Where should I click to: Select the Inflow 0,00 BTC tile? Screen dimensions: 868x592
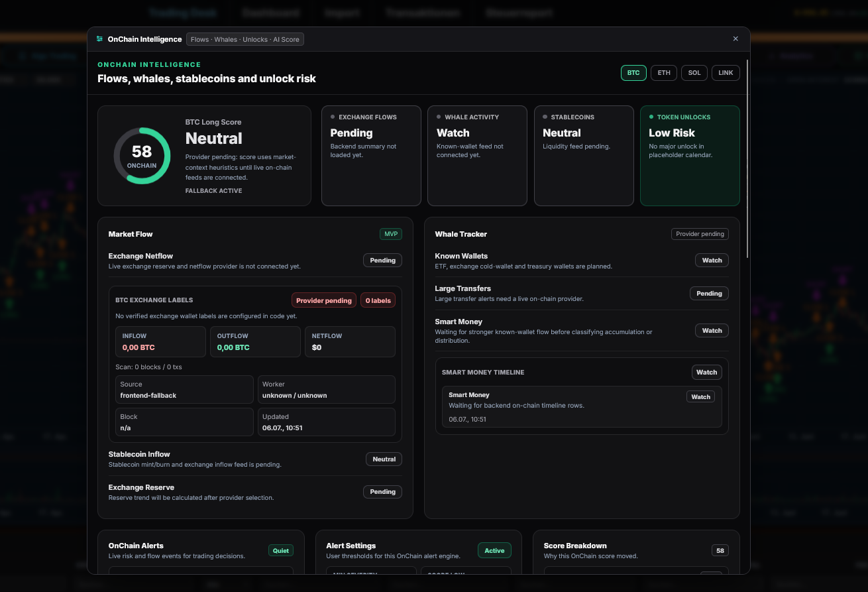[x=160, y=342]
